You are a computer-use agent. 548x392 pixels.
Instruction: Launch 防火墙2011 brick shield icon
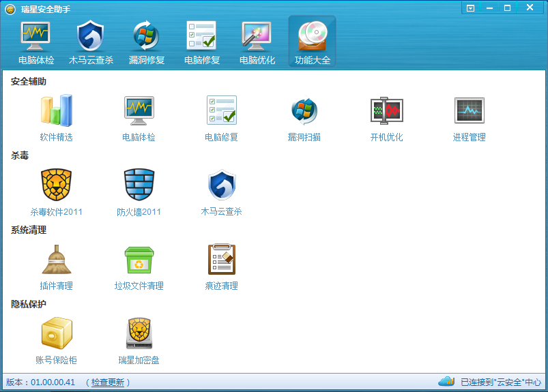(139, 185)
